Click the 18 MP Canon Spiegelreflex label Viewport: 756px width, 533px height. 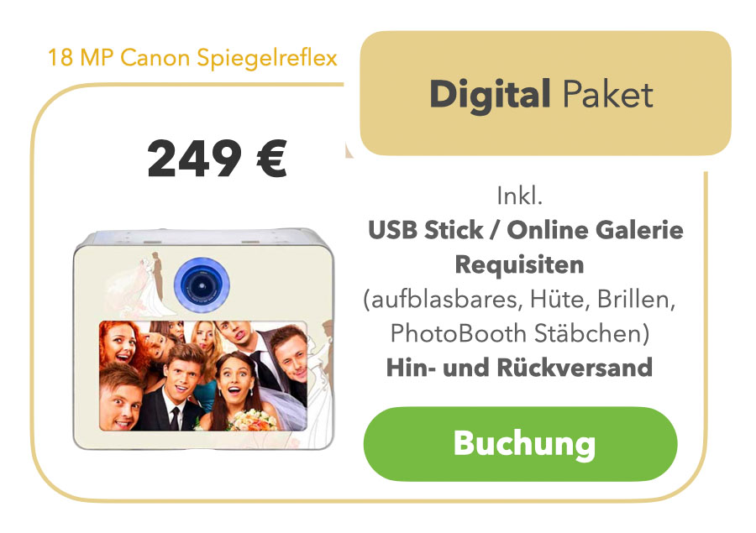(x=192, y=58)
